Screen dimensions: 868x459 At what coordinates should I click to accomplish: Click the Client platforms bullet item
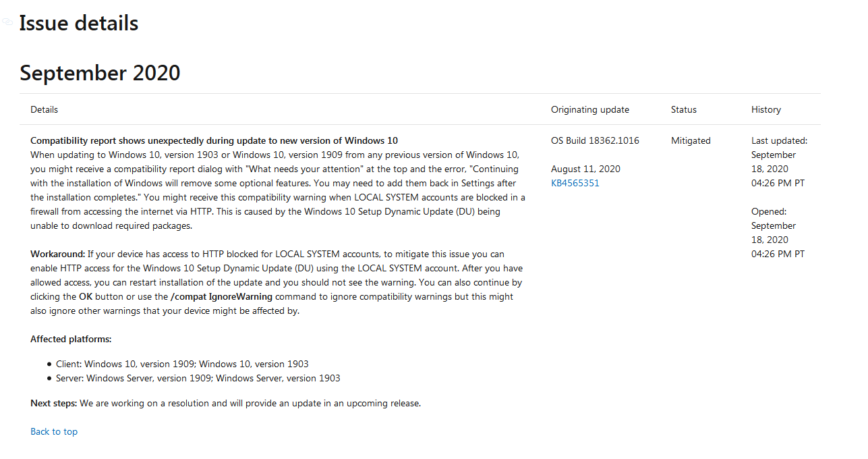click(182, 364)
